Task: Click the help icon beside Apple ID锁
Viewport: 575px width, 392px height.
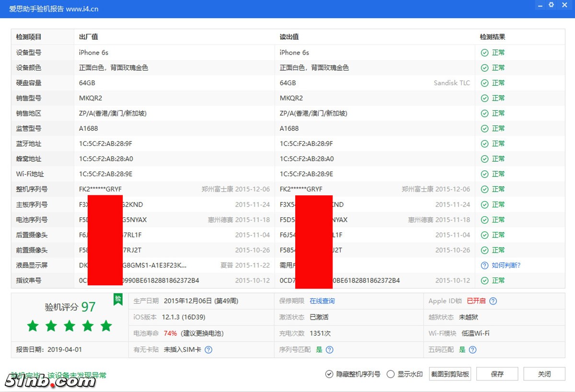Action: pos(493,301)
